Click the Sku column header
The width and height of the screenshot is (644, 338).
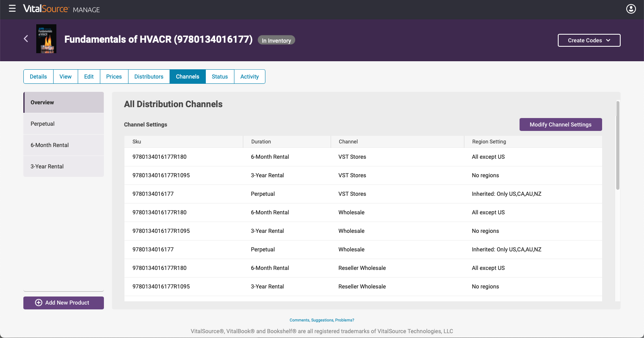click(184, 142)
